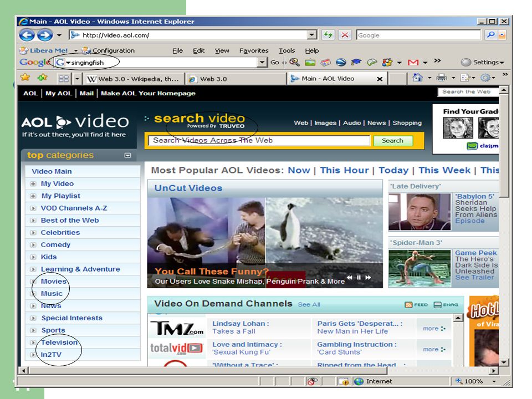Screen dimensions: 532x399
Task: Click the browser Forward arrow button
Action: 45,35
